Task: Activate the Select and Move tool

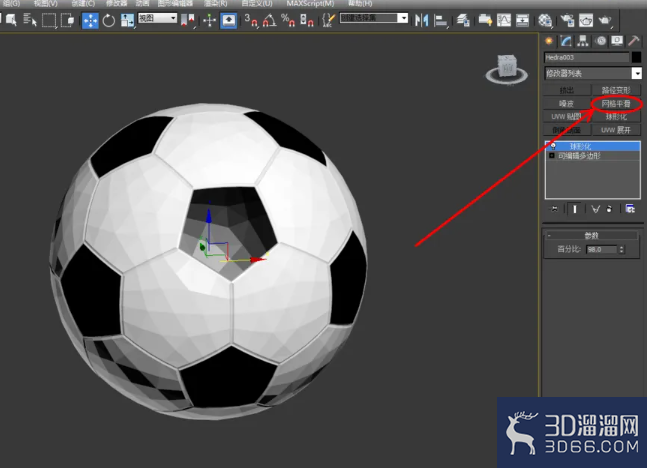Action: (x=90, y=20)
